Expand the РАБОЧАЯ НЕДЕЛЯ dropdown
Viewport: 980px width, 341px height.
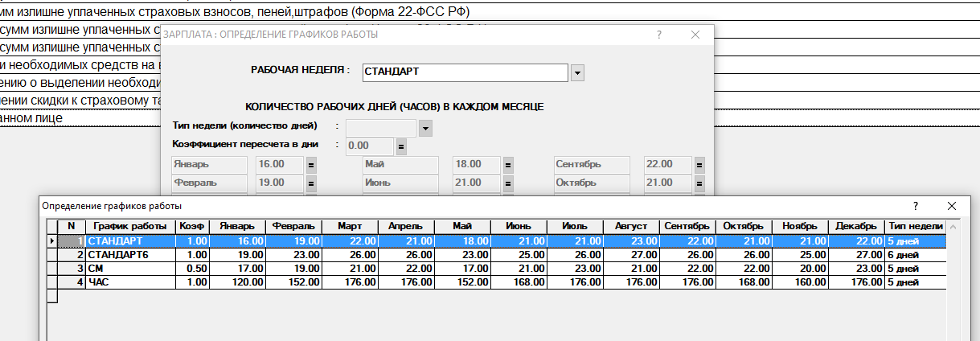click(x=577, y=72)
